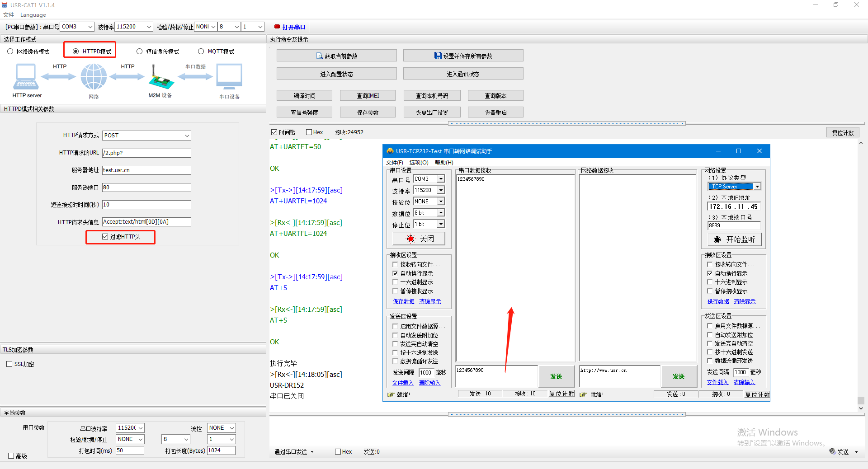Uncheck the 过滤HTTP头 checkbox
The height and width of the screenshot is (469, 868).
point(105,237)
